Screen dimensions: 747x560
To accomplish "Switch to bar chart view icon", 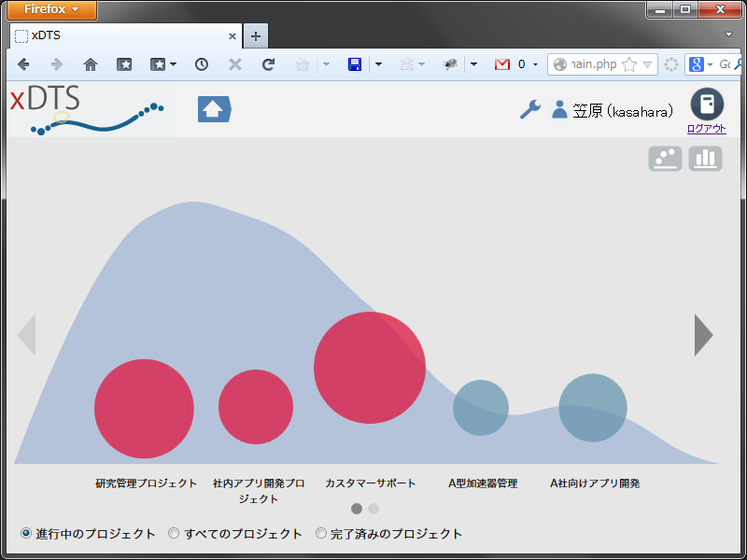I will coord(705,158).
